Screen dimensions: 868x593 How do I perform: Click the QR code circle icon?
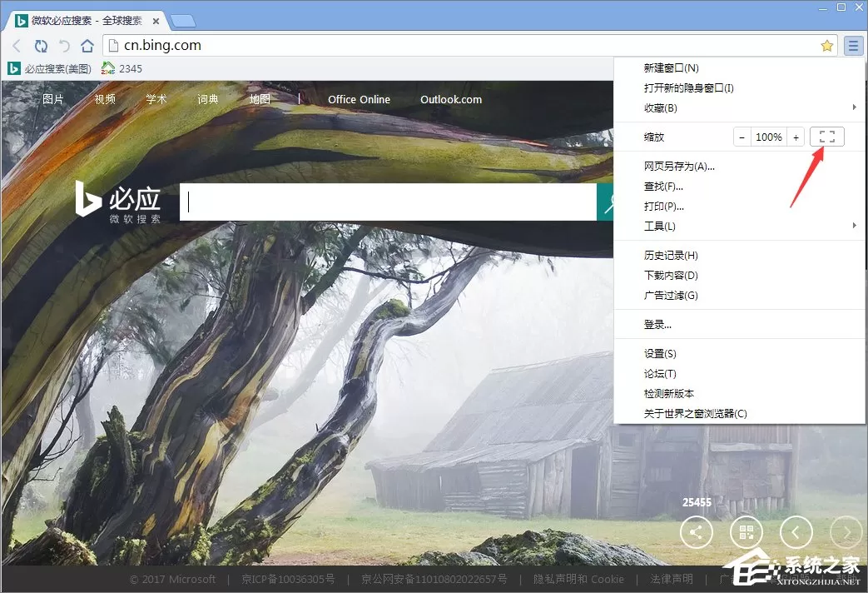point(746,532)
